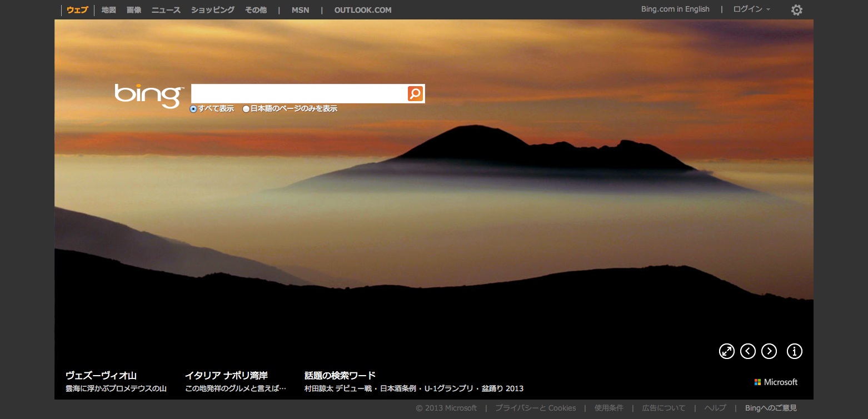
Task: Switch to the 地図 tab
Action: click(x=108, y=10)
